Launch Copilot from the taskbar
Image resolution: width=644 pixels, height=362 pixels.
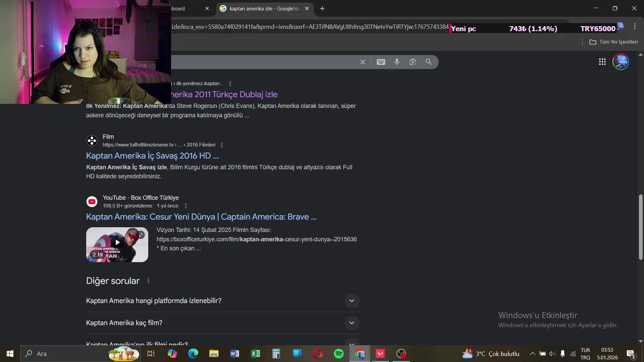[172, 353]
